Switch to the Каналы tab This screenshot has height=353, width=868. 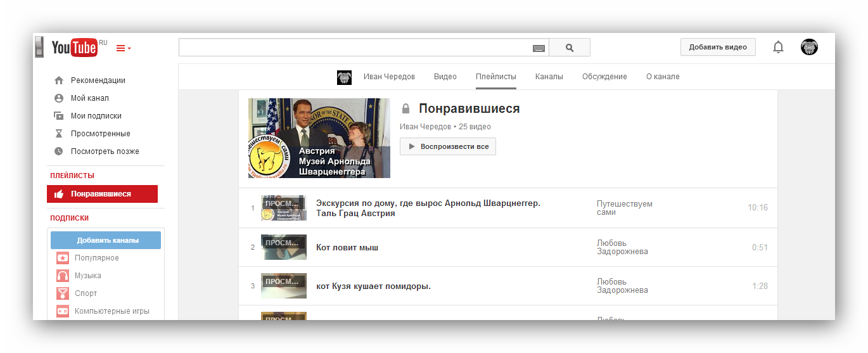549,77
